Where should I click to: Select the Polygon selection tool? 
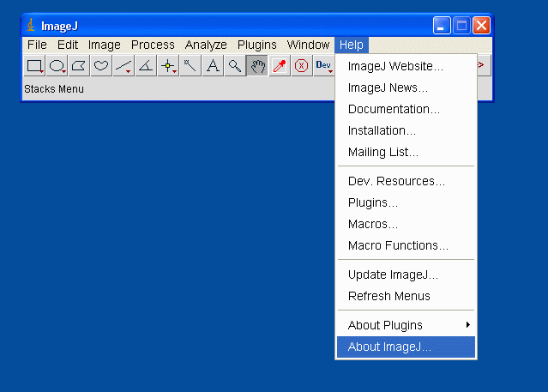(x=79, y=66)
